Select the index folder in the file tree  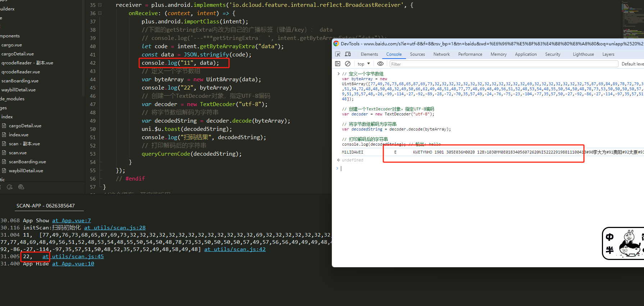pos(7,117)
